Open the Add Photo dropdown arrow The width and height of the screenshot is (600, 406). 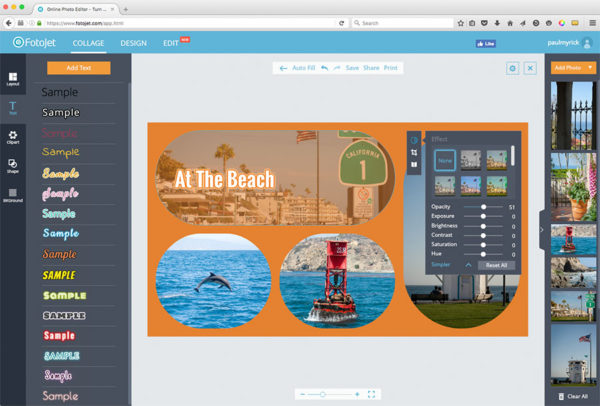coord(590,68)
